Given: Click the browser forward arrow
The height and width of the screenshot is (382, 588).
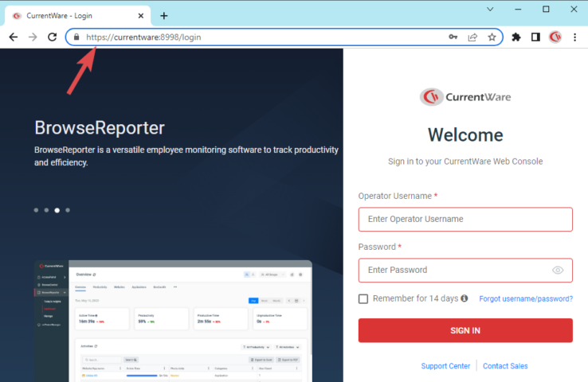Looking at the screenshot, I should tap(33, 37).
